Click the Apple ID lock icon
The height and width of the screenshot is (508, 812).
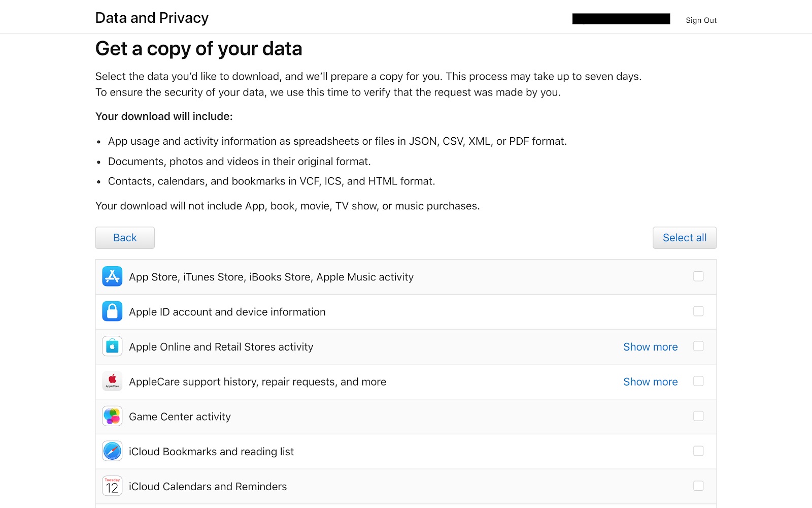(112, 311)
